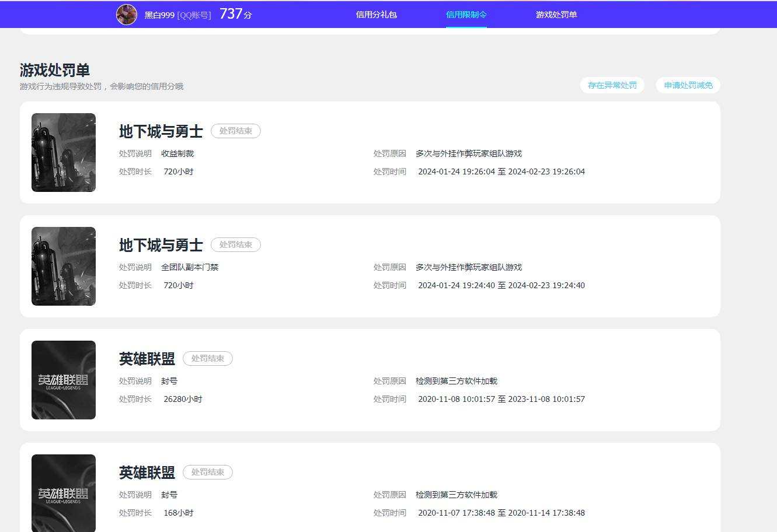The height and width of the screenshot is (532, 777).
Task: Click the time range ending 2024-02-23 19:24:40
Action: (x=501, y=285)
